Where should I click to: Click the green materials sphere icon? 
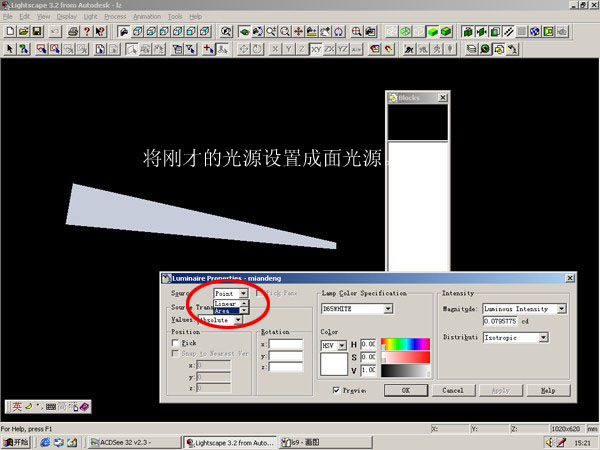[485, 49]
